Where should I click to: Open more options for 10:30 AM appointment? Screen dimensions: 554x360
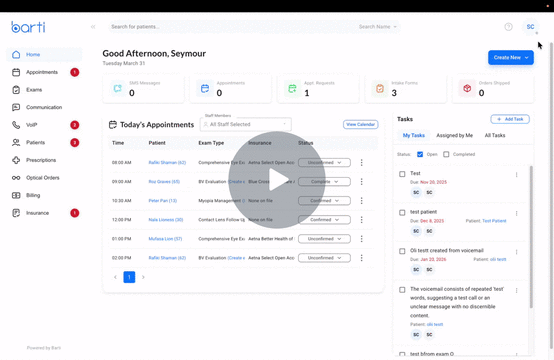coord(361,201)
